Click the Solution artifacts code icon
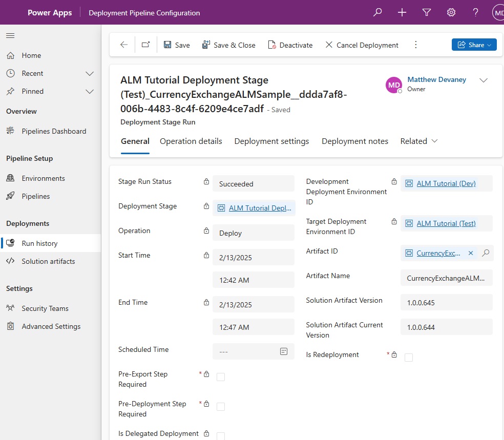 click(x=10, y=261)
